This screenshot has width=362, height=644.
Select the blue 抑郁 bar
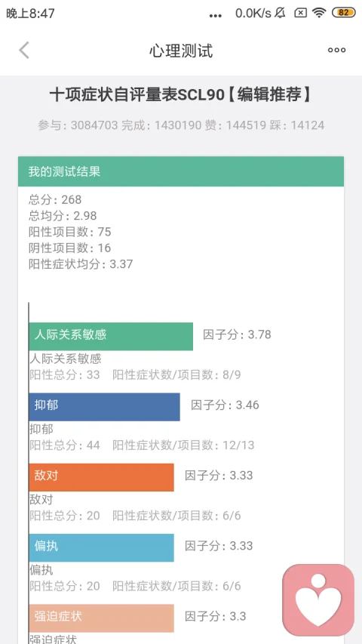tap(104, 407)
